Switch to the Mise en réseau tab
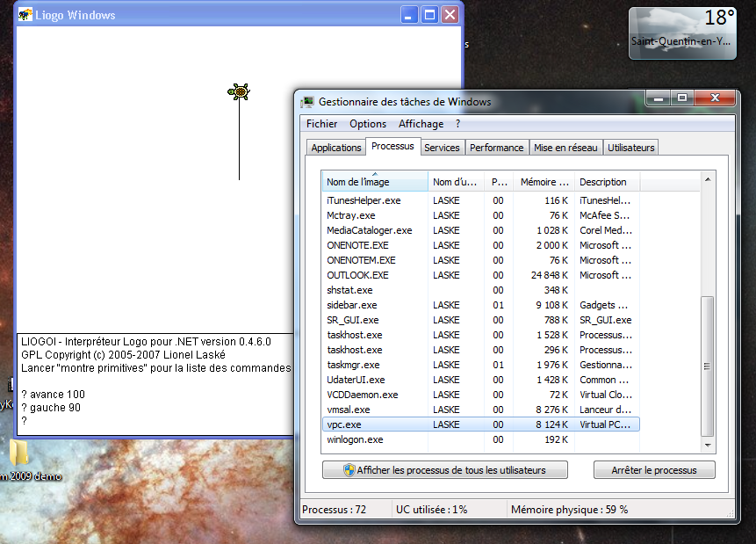756x544 pixels. (x=565, y=148)
